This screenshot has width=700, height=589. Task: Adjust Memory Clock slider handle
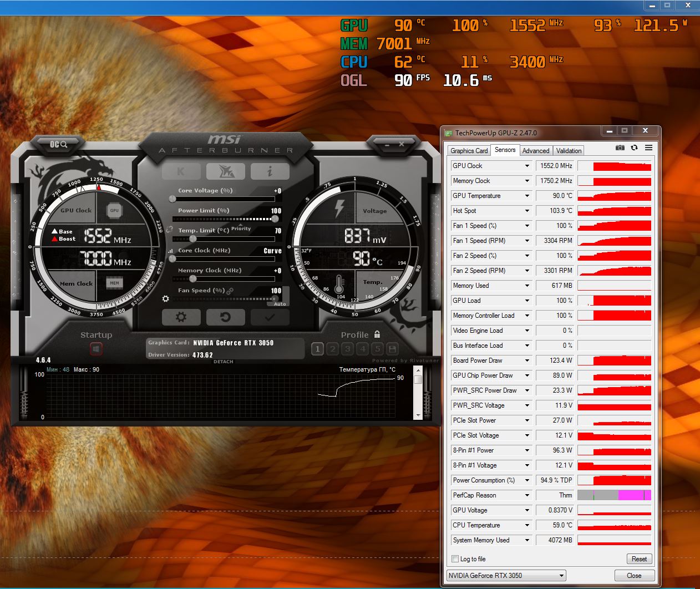[192, 278]
